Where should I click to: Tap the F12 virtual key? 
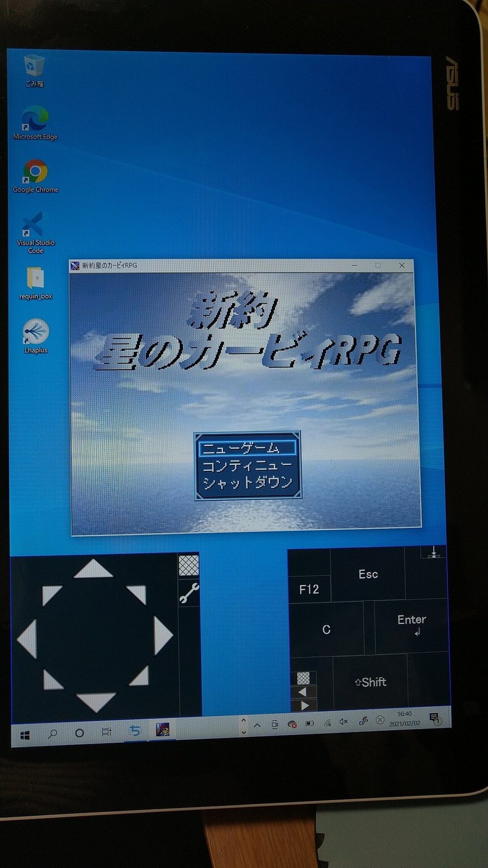309,589
